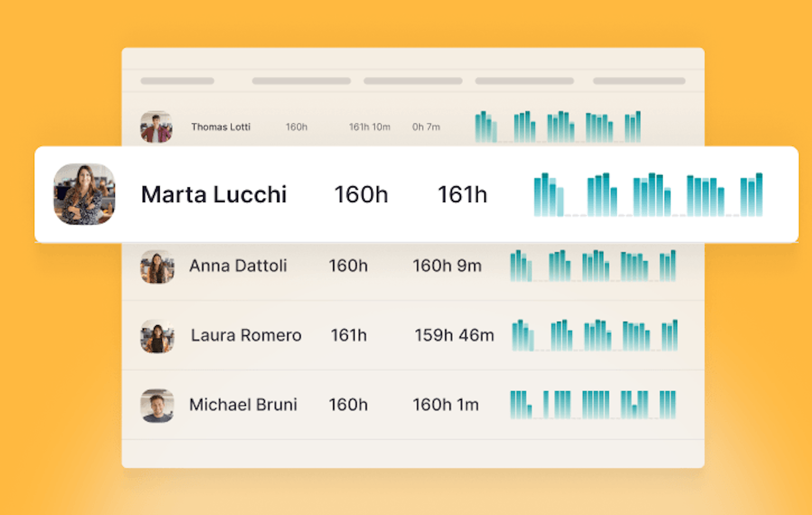This screenshot has width=812, height=515.
Task: Select the Marta Lucchi name
Action: point(214,194)
